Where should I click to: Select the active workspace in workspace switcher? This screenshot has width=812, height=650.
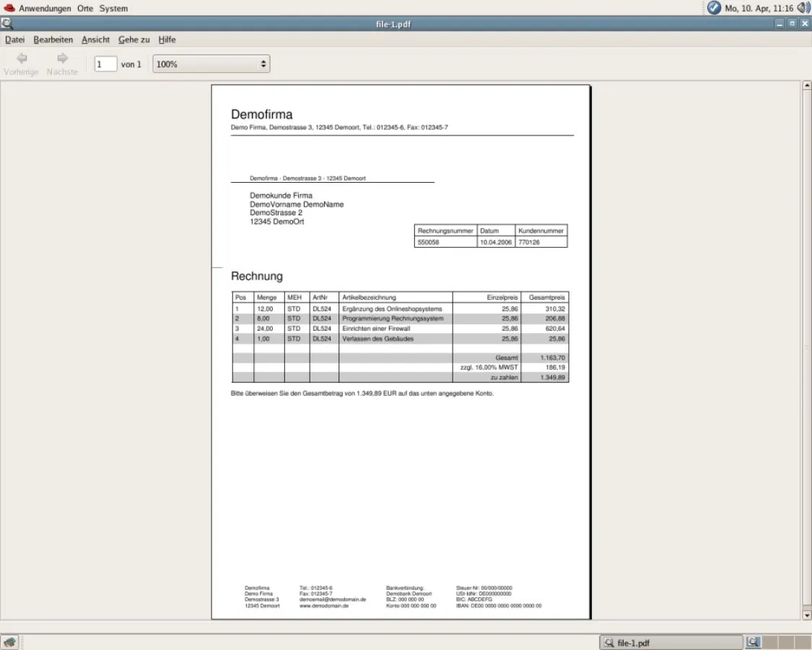754,642
